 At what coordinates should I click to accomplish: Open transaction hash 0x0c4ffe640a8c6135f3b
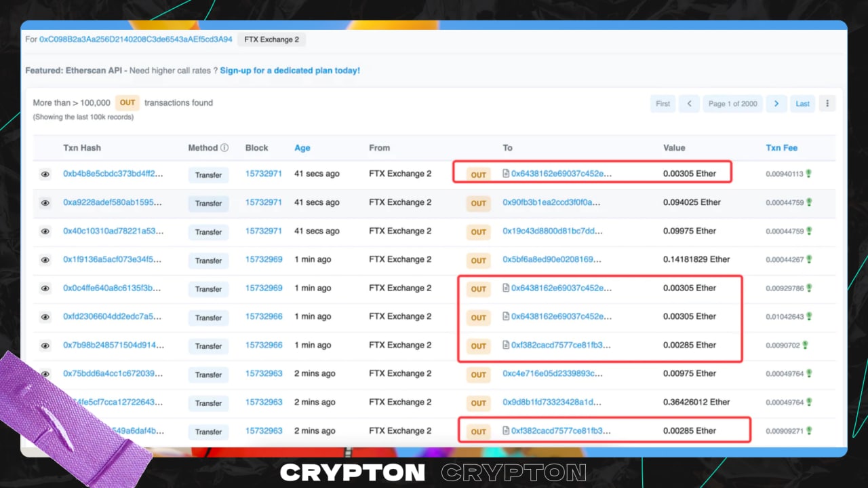tap(113, 288)
